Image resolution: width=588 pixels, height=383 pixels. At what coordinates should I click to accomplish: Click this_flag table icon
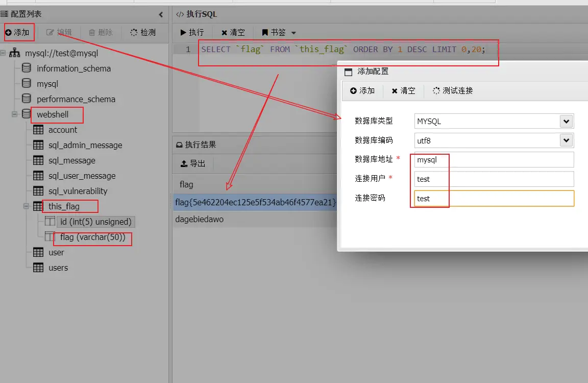[38, 206]
